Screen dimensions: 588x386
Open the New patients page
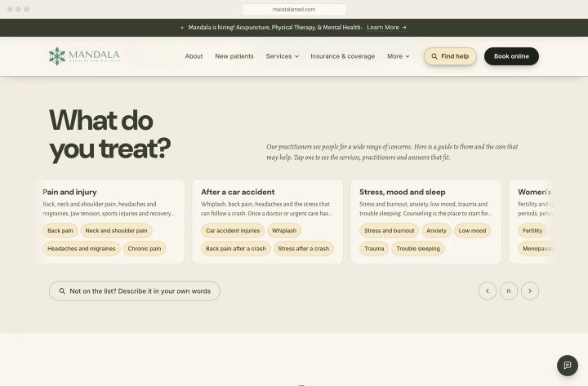point(234,56)
